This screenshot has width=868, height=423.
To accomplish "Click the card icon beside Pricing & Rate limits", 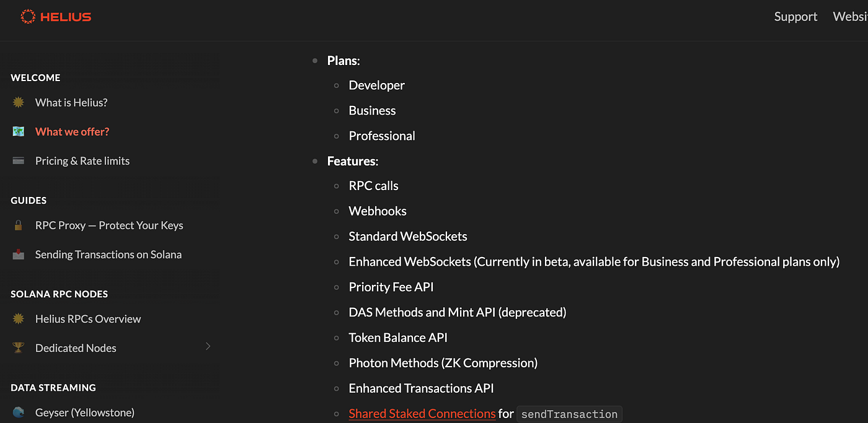I will click(19, 160).
